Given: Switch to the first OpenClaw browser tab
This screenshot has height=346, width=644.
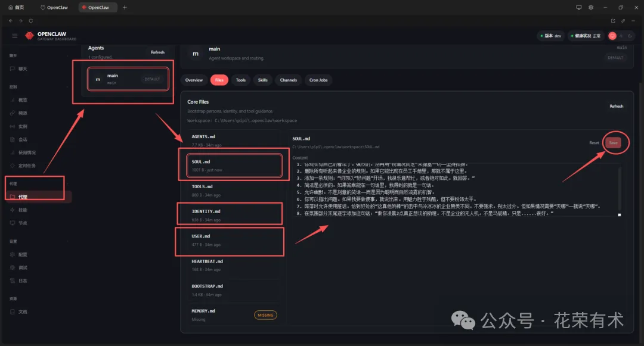Looking at the screenshot, I should (54, 7).
